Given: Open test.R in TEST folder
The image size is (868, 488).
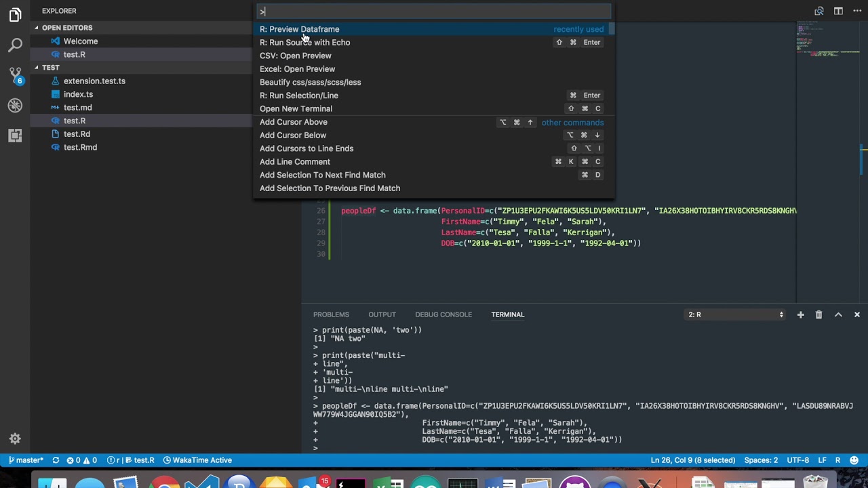Looking at the screenshot, I should click(75, 121).
